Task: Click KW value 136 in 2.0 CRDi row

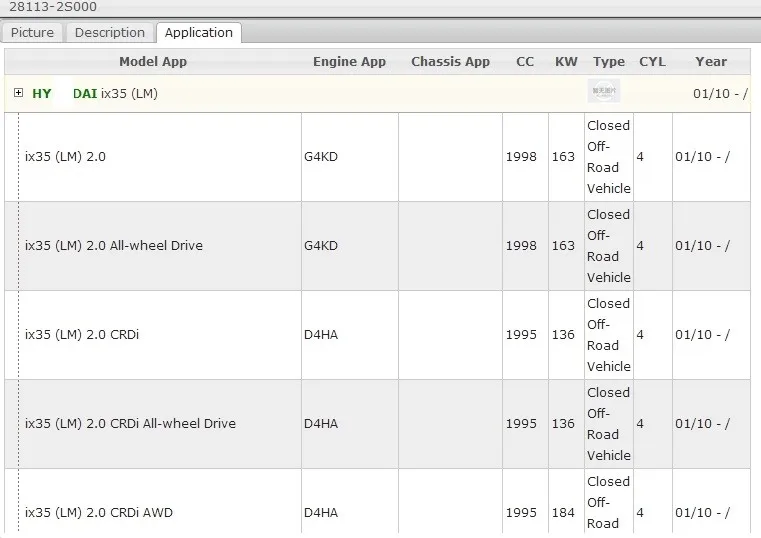Action: tap(563, 335)
